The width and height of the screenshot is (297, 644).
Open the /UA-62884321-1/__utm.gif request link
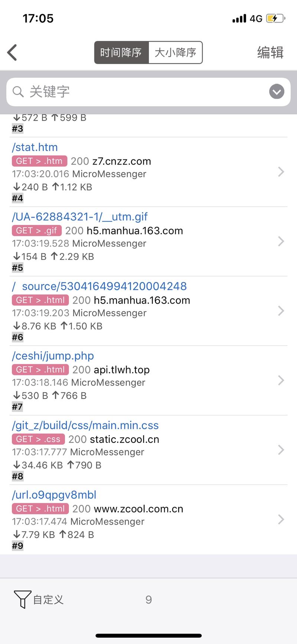[x=80, y=217]
